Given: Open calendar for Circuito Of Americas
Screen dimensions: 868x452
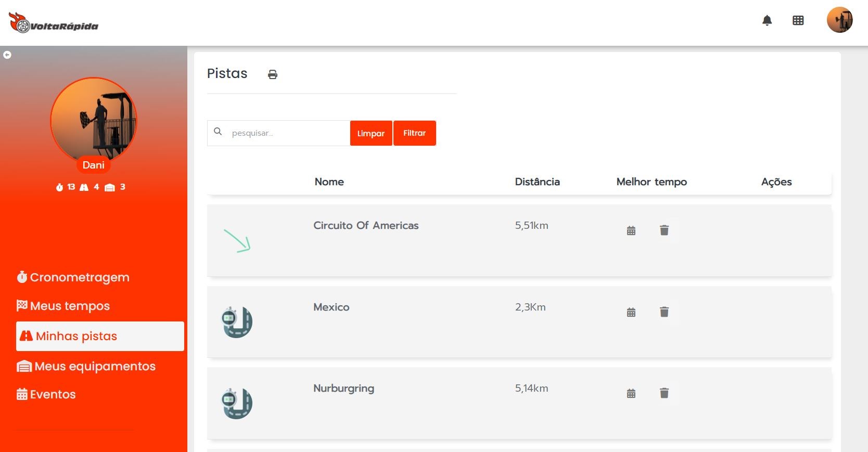Looking at the screenshot, I should click(631, 230).
